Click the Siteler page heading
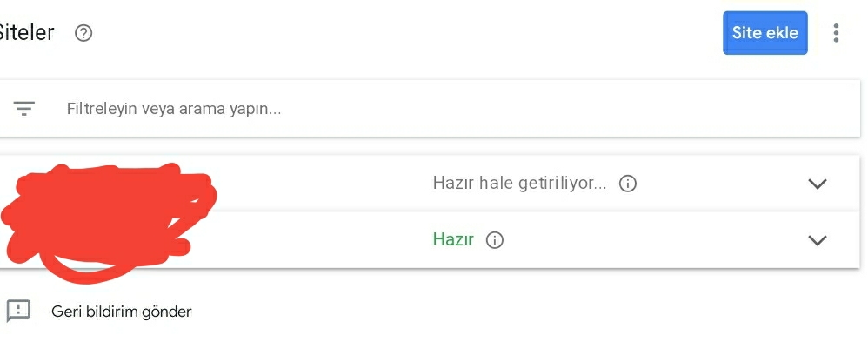Screen dimensions: 868x342 (27, 33)
